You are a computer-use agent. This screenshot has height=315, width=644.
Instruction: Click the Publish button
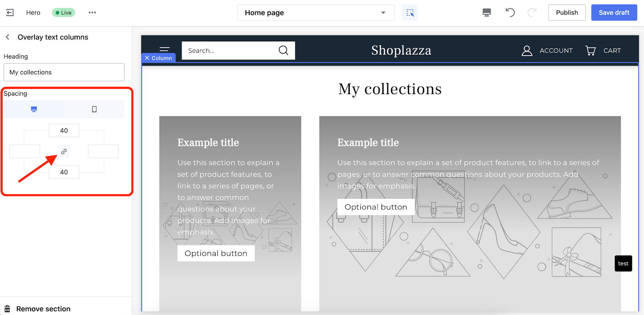[x=567, y=12]
